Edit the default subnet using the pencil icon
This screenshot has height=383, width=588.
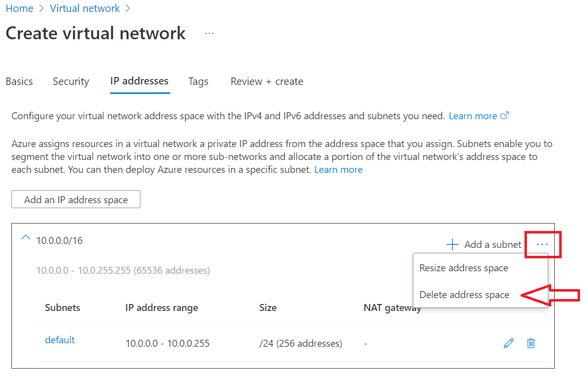(x=508, y=343)
